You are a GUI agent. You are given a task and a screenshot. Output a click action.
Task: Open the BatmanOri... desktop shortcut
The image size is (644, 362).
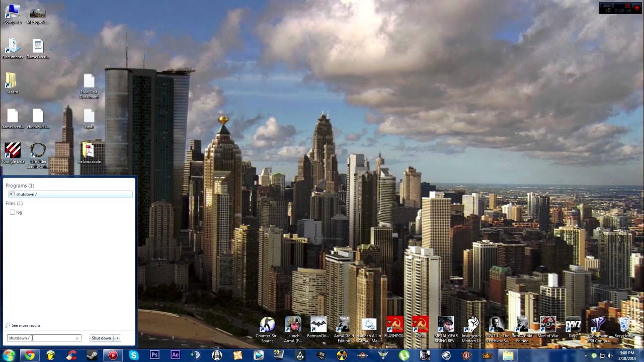pyautogui.click(x=318, y=327)
